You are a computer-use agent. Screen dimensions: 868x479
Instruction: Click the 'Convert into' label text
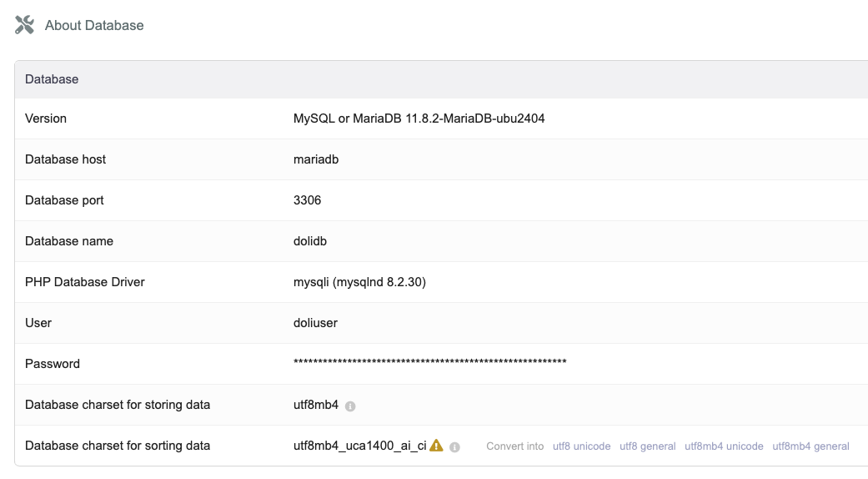515,446
